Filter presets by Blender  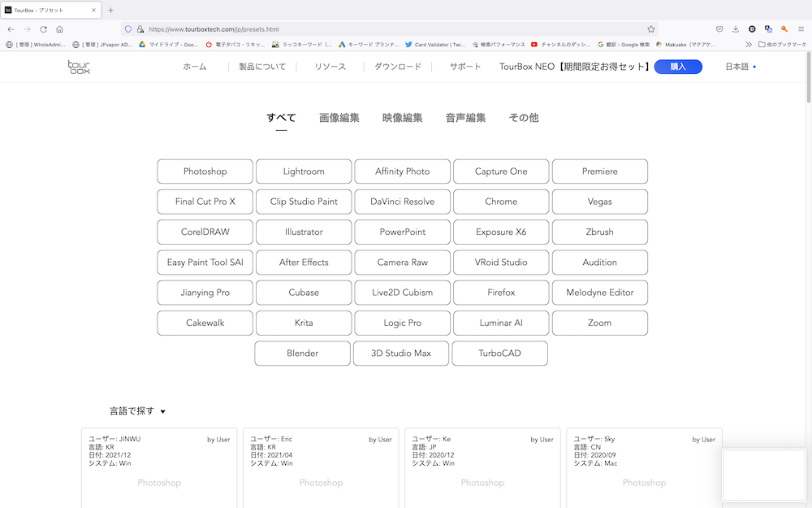pos(302,353)
